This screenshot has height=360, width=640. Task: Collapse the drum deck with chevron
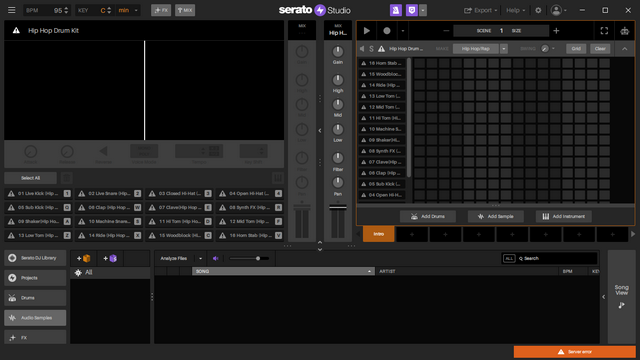(624, 49)
